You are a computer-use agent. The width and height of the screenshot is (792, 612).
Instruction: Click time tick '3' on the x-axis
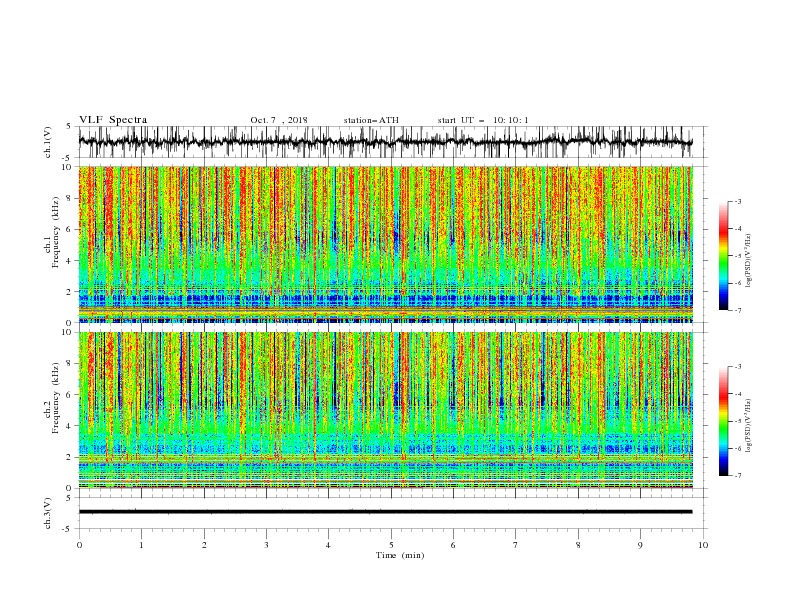tap(266, 545)
